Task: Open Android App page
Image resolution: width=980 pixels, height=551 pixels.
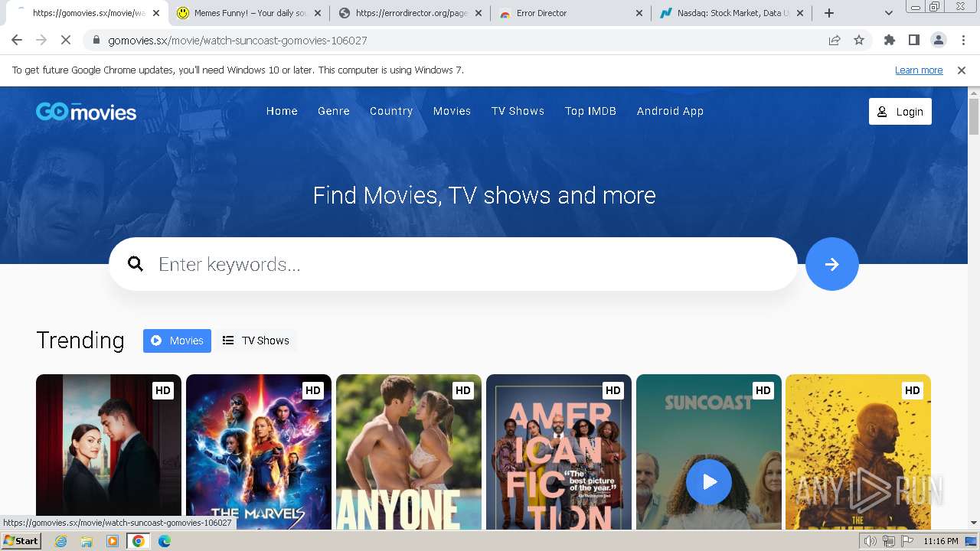Action: [x=670, y=111]
